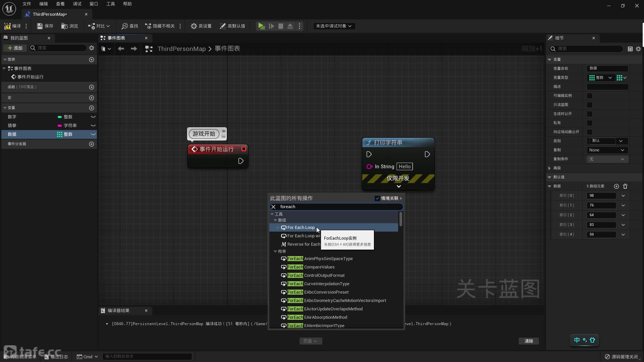Screen dimensions: 644x362
Task: Clear the foreach search text with X
Action: 273,207
